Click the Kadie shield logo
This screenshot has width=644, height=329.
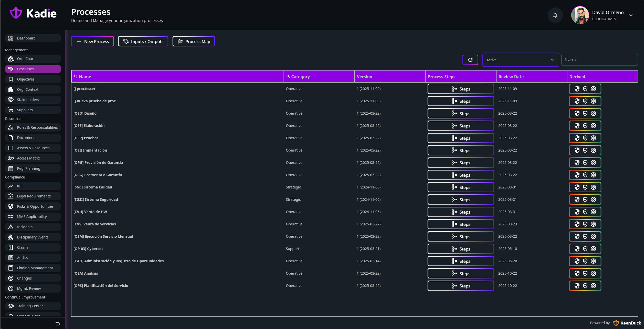16,13
